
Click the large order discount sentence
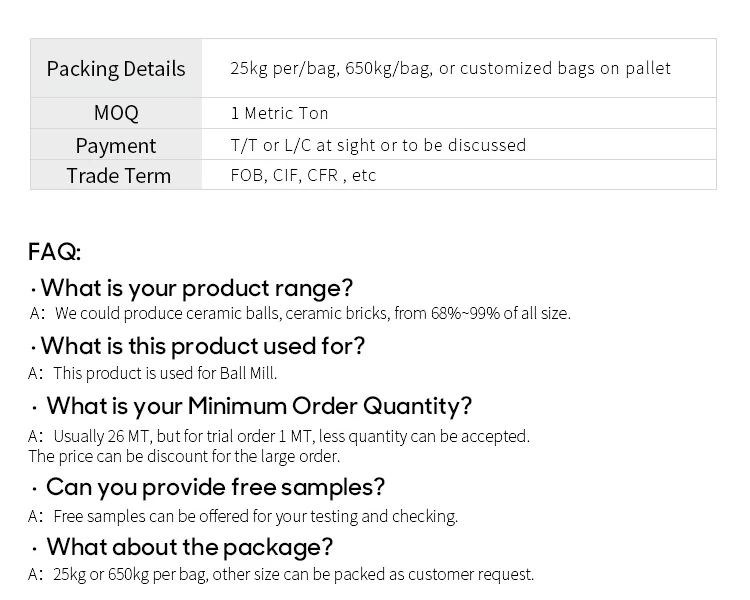(x=184, y=456)
